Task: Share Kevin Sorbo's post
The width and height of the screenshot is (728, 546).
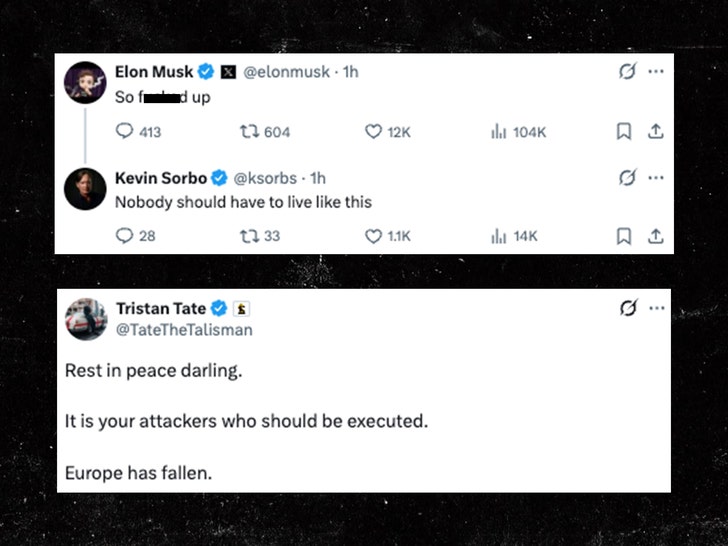Action: 655,236
